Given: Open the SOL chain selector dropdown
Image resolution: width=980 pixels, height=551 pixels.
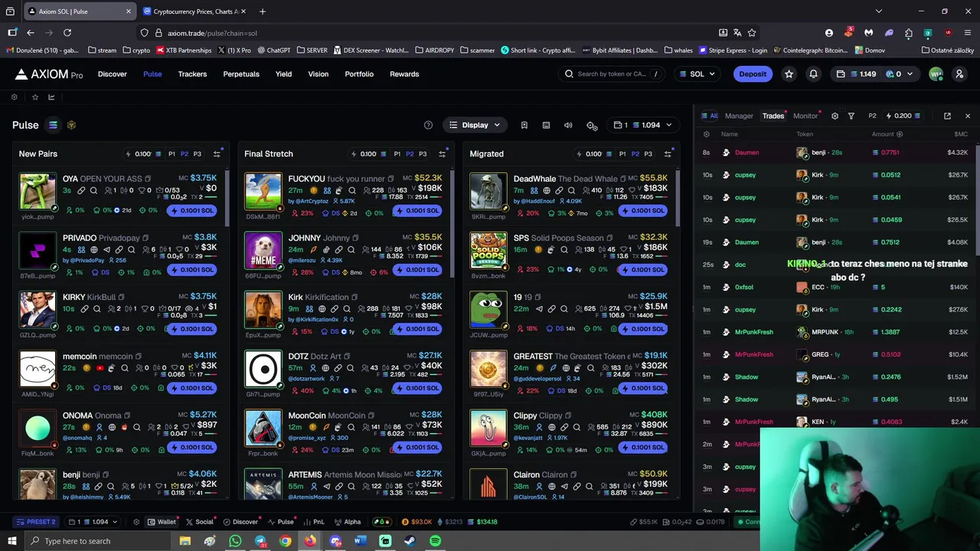Looking at the screenshot, I should pyautogui.click(x=697, y=74).
